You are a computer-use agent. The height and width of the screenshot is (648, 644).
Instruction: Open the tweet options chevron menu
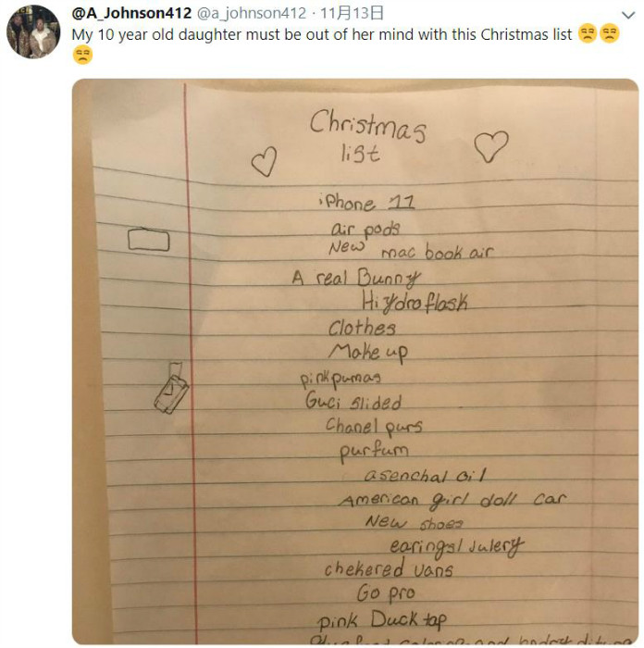coord(628,16)
